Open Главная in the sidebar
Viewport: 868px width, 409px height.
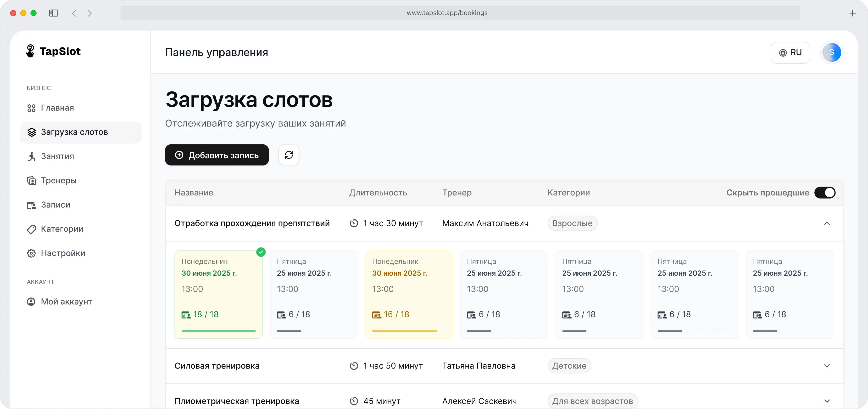click(81, 108)
